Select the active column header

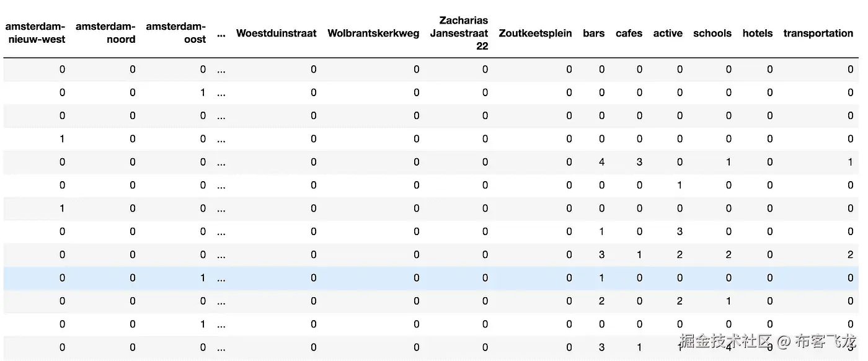click(x=668, y=33)
